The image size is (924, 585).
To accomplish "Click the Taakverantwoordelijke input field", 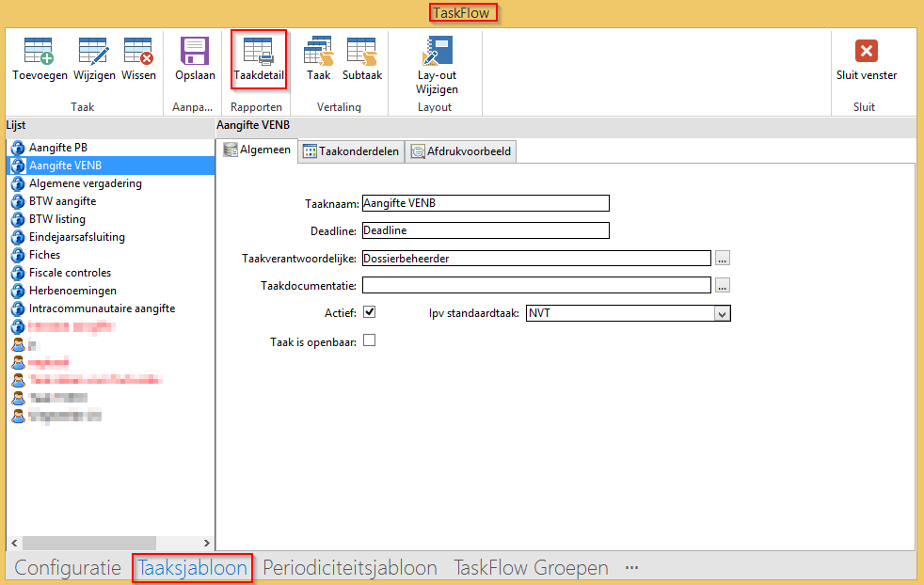I will (536, 258).
